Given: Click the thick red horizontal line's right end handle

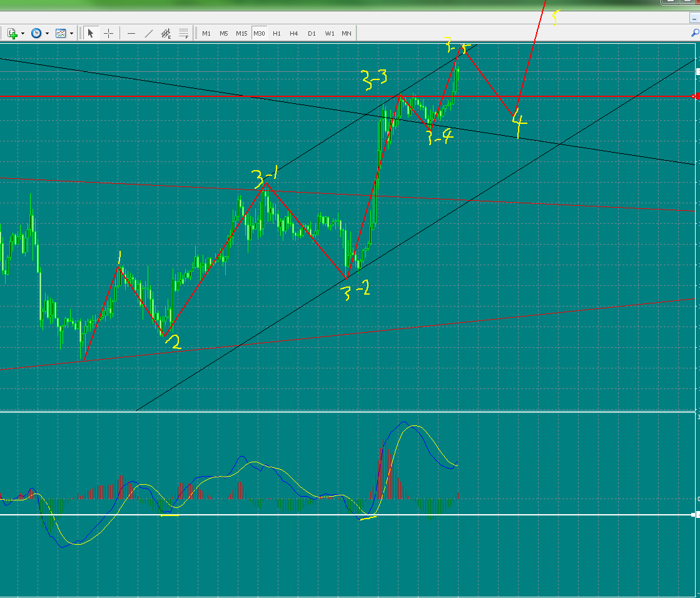Looking at the screenshot, I should (693, 96).
